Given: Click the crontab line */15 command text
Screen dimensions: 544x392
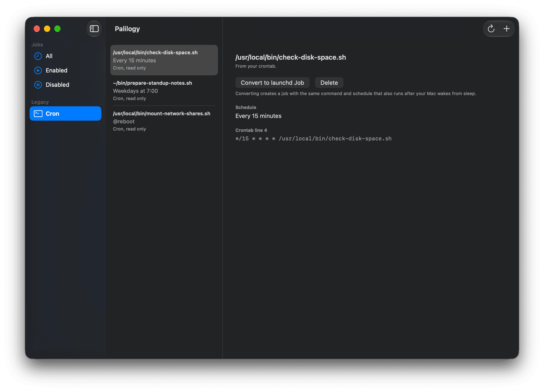Looking at the screenshot, I should point(313,138).
